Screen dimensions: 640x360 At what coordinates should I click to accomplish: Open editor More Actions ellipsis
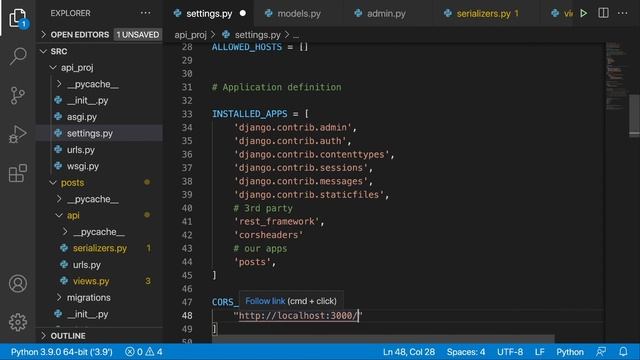point(622,13)
